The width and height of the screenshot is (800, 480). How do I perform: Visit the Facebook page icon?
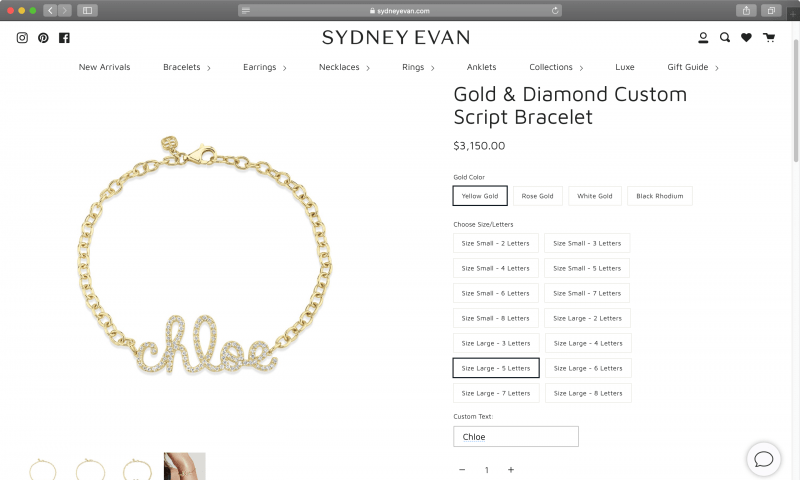click(x=64, y=38)
